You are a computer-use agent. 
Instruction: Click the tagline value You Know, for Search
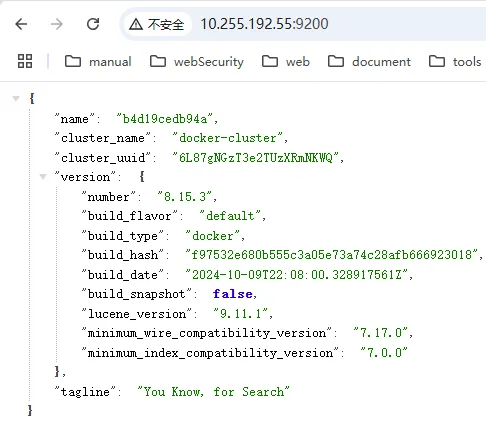[x=213, y=392]
